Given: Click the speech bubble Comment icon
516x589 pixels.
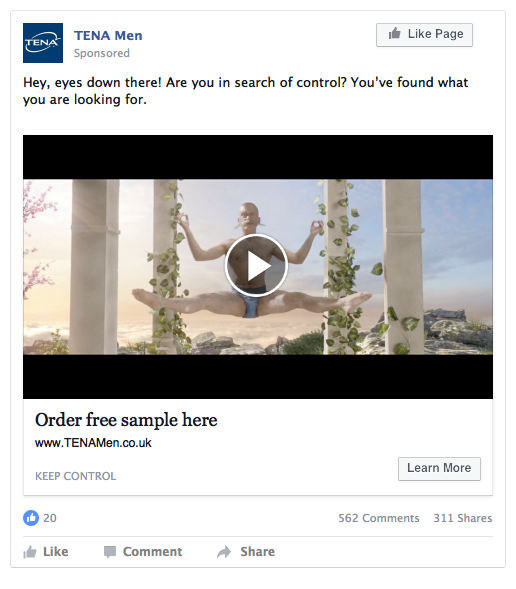Looking at the screenshot, I should (110, 552).
